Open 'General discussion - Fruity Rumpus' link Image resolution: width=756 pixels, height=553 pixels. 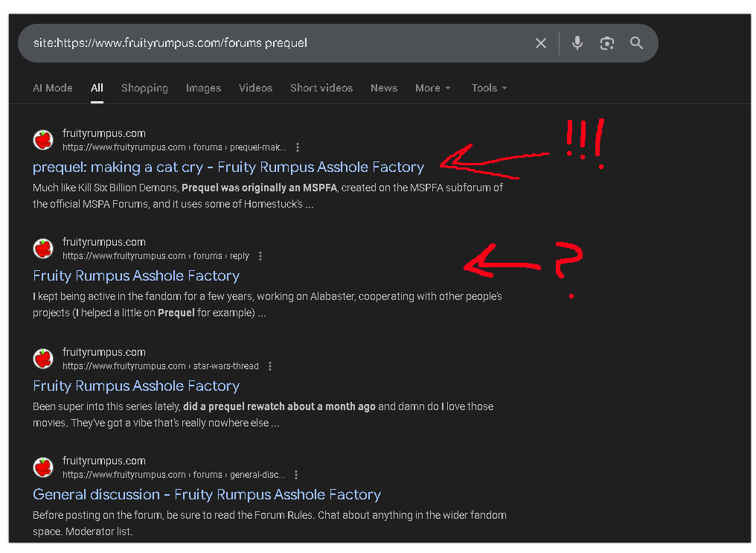click(x=207, y=495)
